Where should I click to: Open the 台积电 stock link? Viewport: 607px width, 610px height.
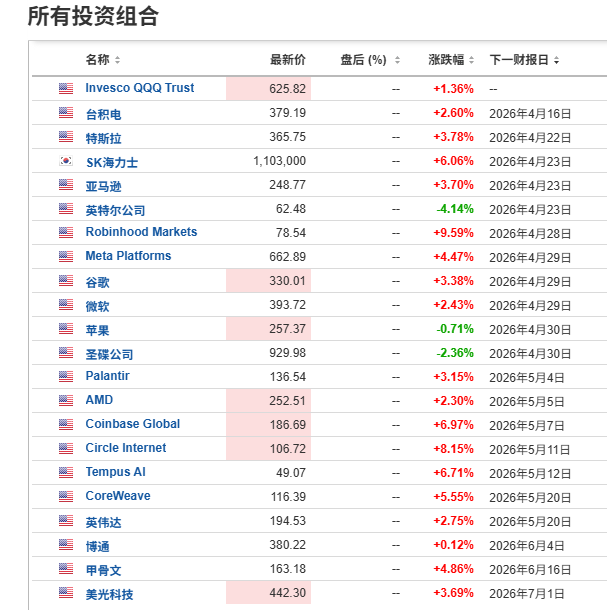point(104,114)
